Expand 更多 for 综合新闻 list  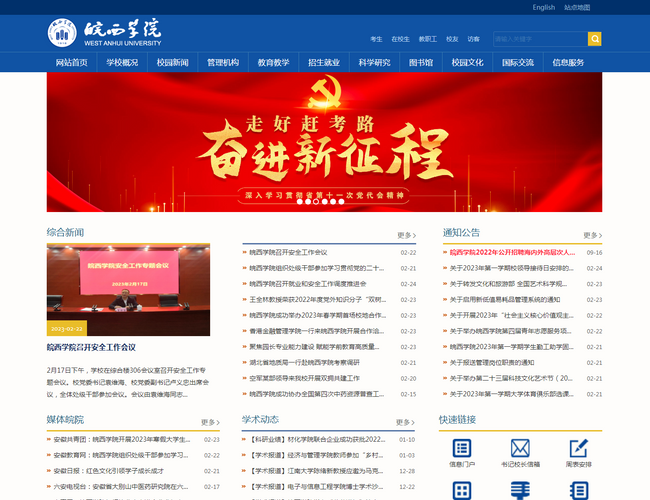406,235
